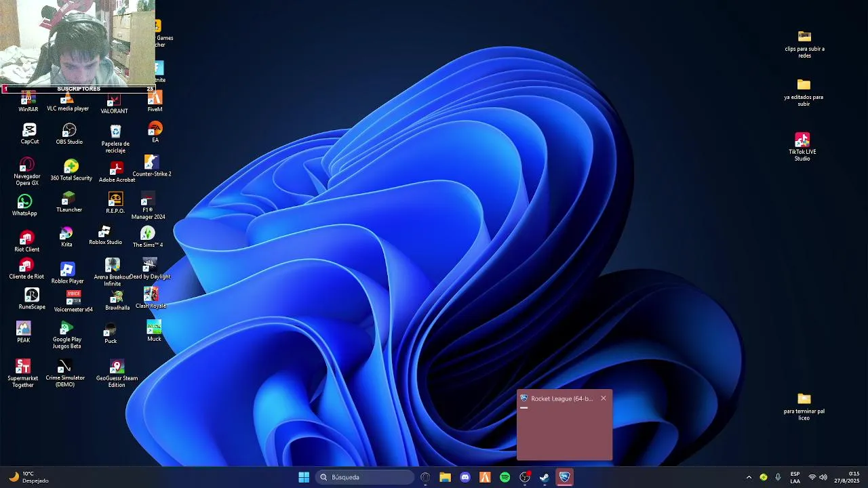The width and height of the screenshot is (868, 488).
Task: Open 'clips para subir a redes' folder
Action: [804, 44]
